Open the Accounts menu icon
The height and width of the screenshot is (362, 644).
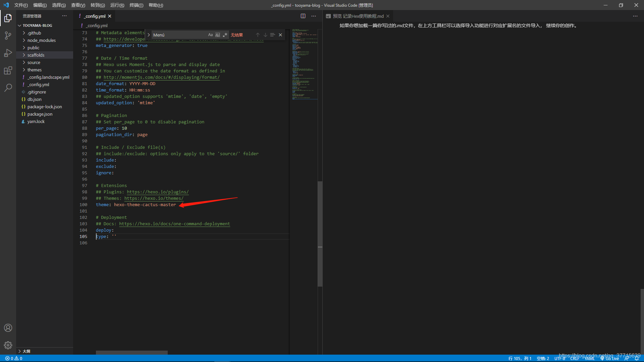pos(8,328)
